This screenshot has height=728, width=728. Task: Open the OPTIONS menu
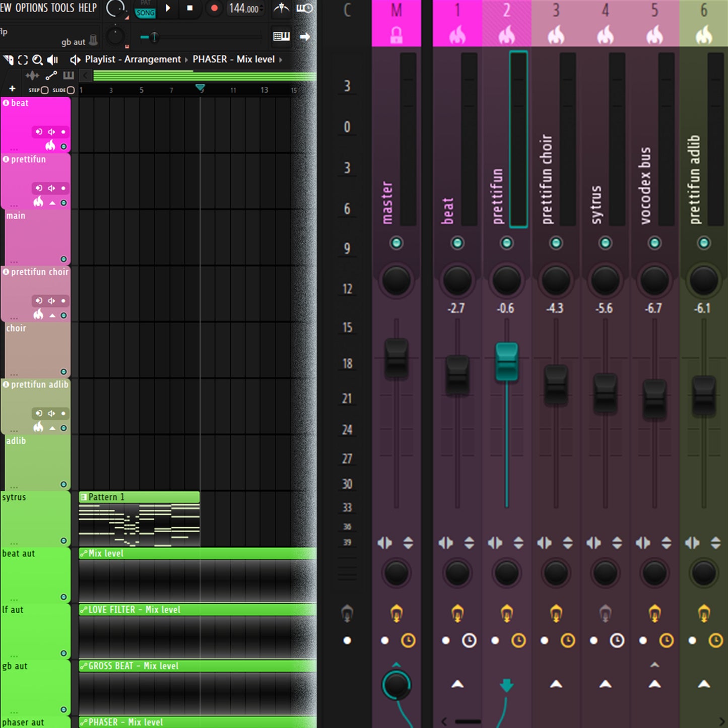pyautogui.click(x=31, y=8)
